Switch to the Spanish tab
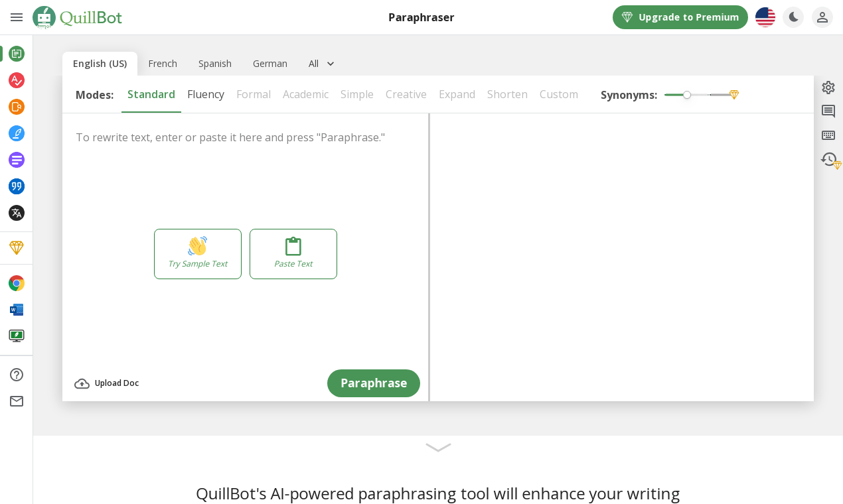 click(215, 64)
